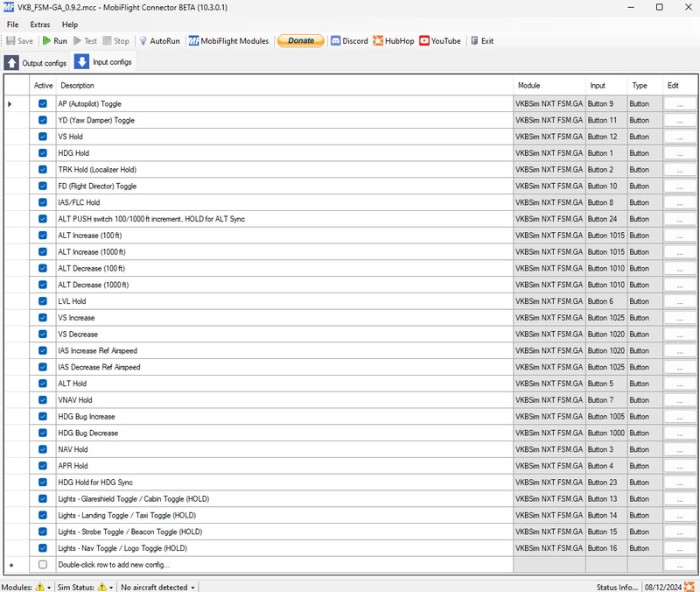Uncheck Active for AP (Autopilot) Toggle
700x592 pixels.
43,104
